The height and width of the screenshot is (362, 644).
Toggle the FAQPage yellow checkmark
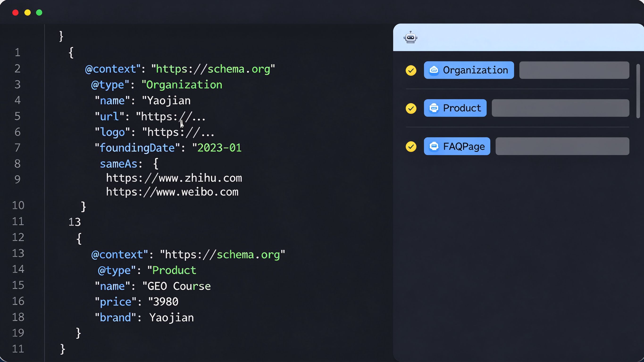[x=411, y=146]
